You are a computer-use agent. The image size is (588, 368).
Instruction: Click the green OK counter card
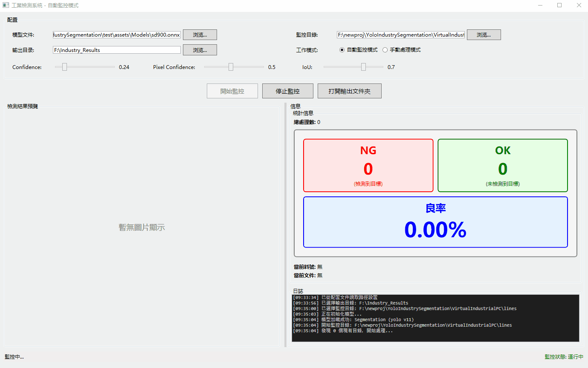(503, 165)
